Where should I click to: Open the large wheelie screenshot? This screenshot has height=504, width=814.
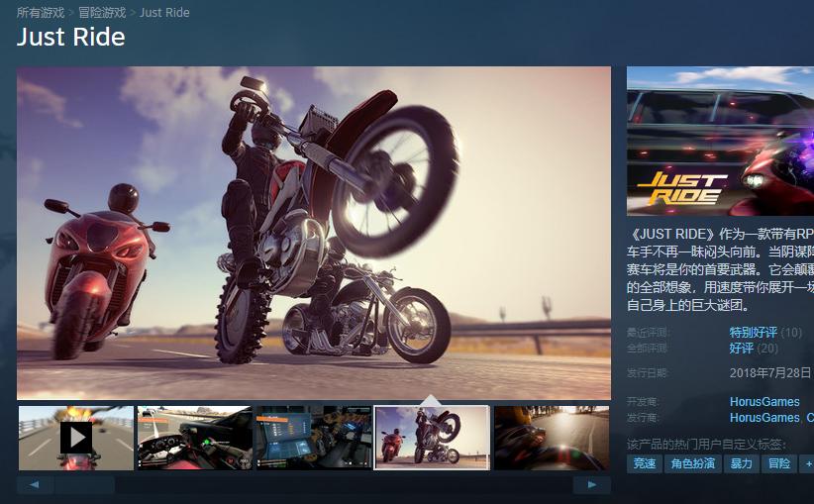pyautogui.click(x=314, y=233)
